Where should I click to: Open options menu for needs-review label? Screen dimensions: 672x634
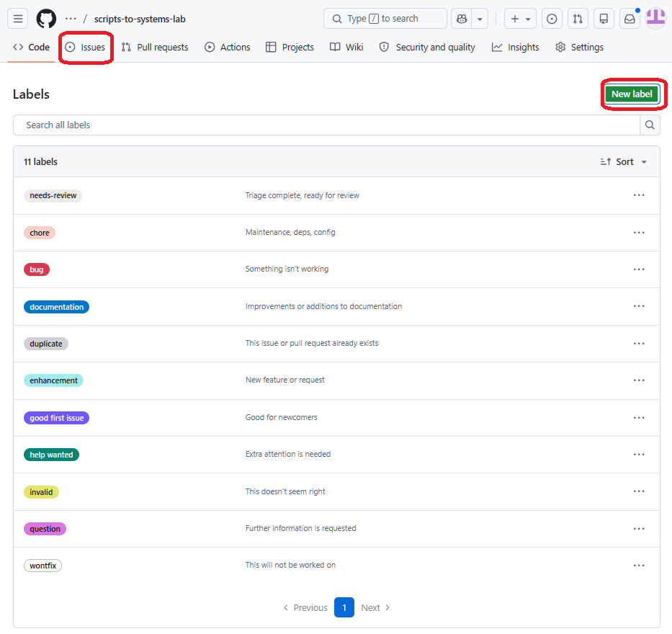click(x=639, y=195)
